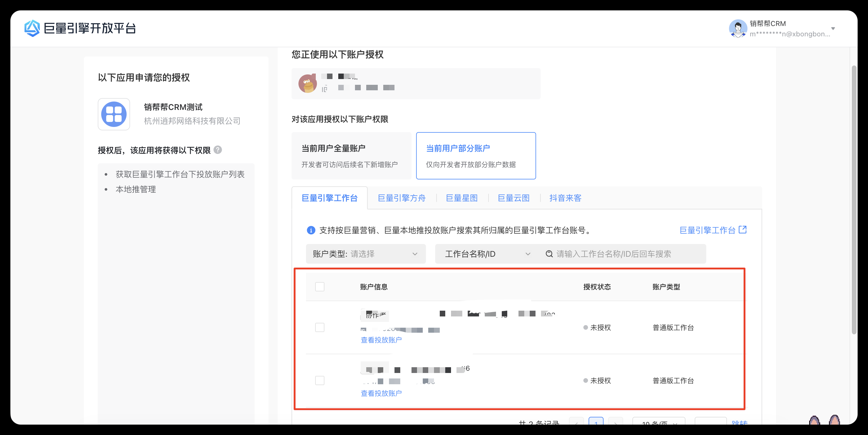Click the 授权状态 column header
The width and height of the screenshot is (868, 435).
click(x=597, y=287)
